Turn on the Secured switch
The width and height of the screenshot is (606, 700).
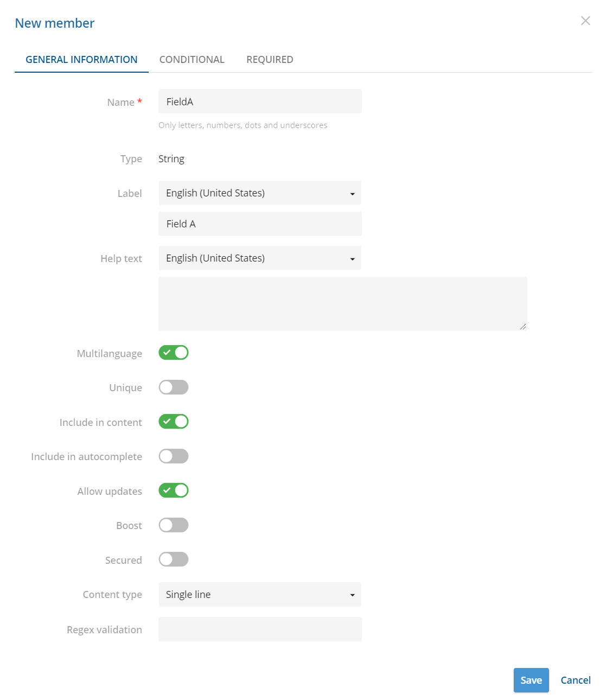click(x=174, y=559)
